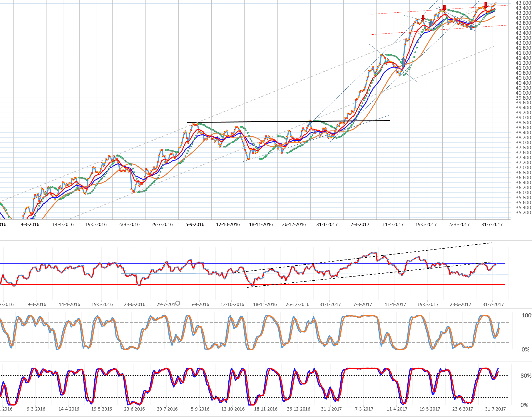Viewport: 532px width, 417px height.
Task: Click 26-12-2016 on the price chart axis
Action: [294, 225]
